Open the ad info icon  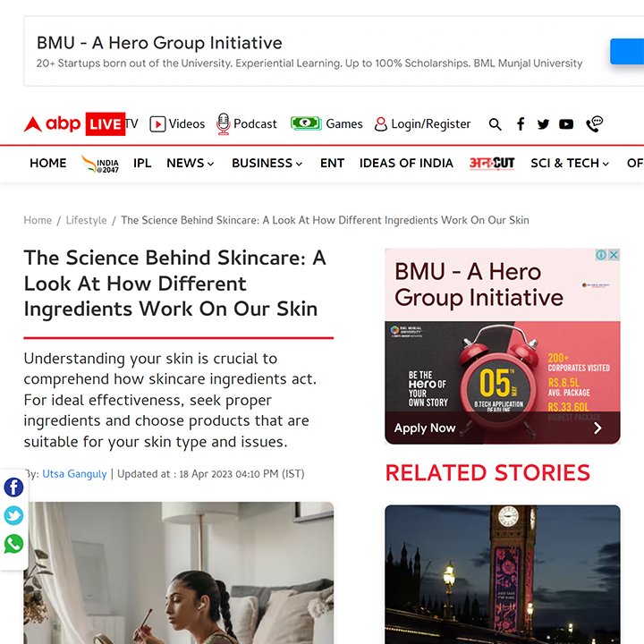click(x=601, y=255)
